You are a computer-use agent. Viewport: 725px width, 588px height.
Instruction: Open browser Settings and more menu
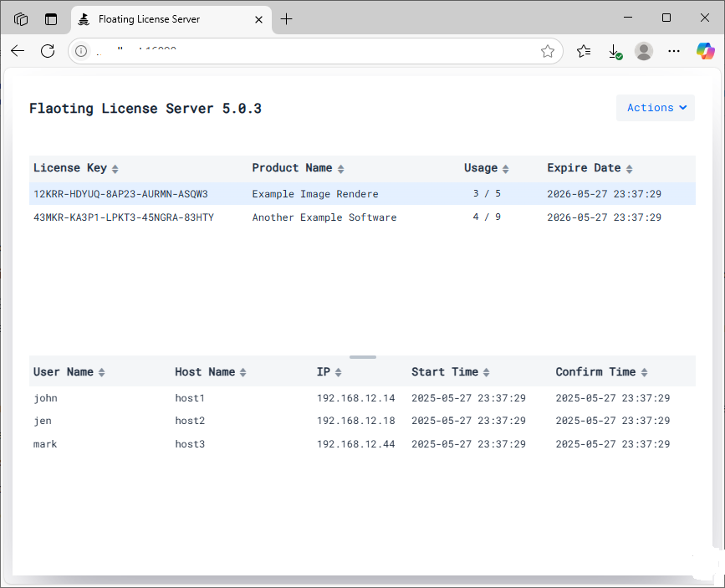pos(674,51)
